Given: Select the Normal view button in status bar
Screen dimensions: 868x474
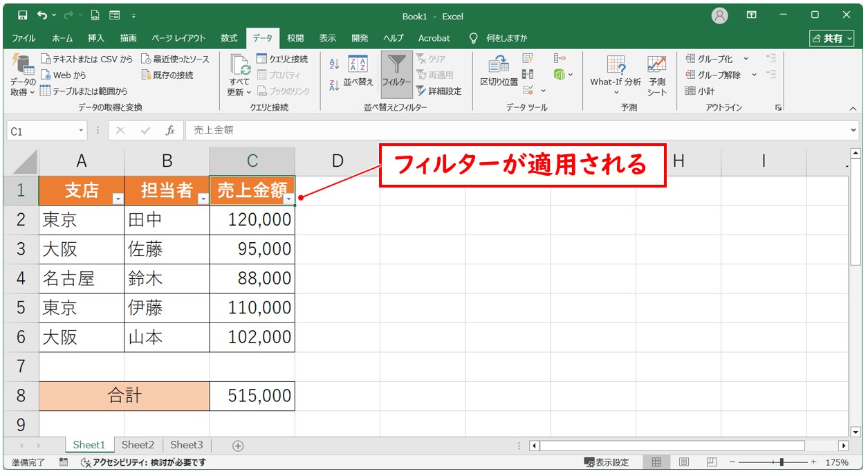Looking at the screenshot, I should [x=656, y=462].
